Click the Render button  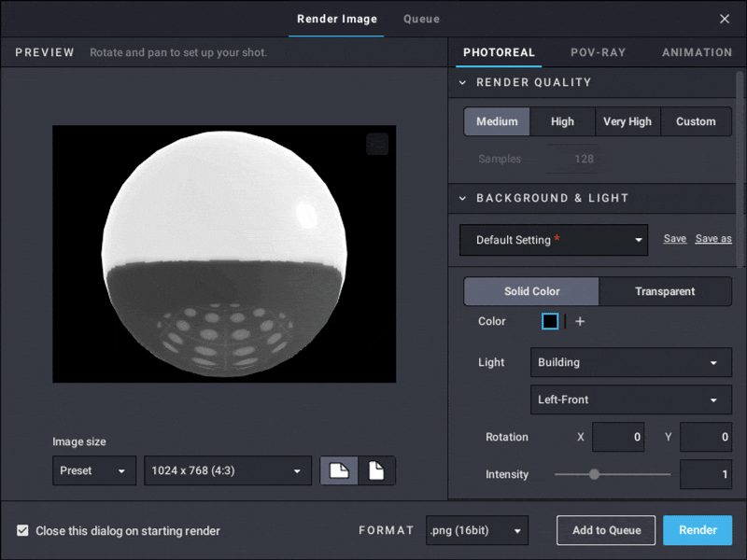point(697,530)
